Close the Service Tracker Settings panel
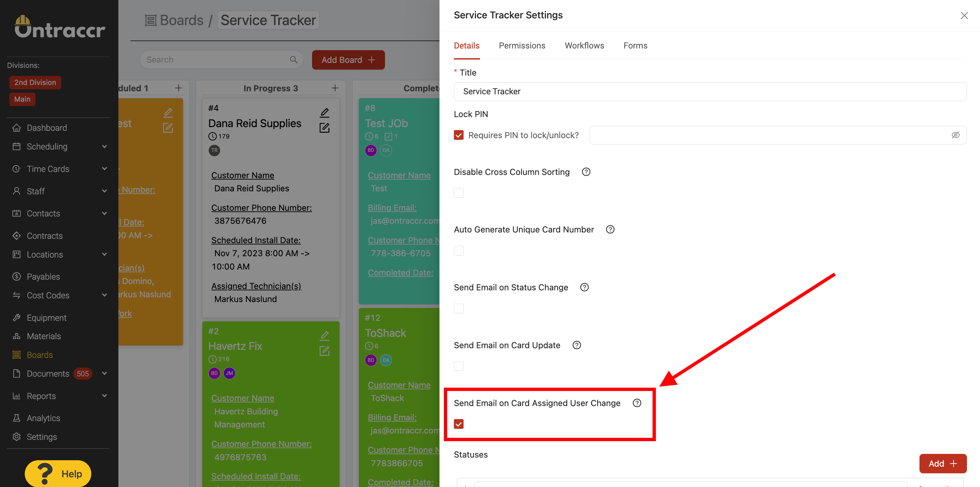The width and height of the screenshot is (980, 487). point(964,16)
